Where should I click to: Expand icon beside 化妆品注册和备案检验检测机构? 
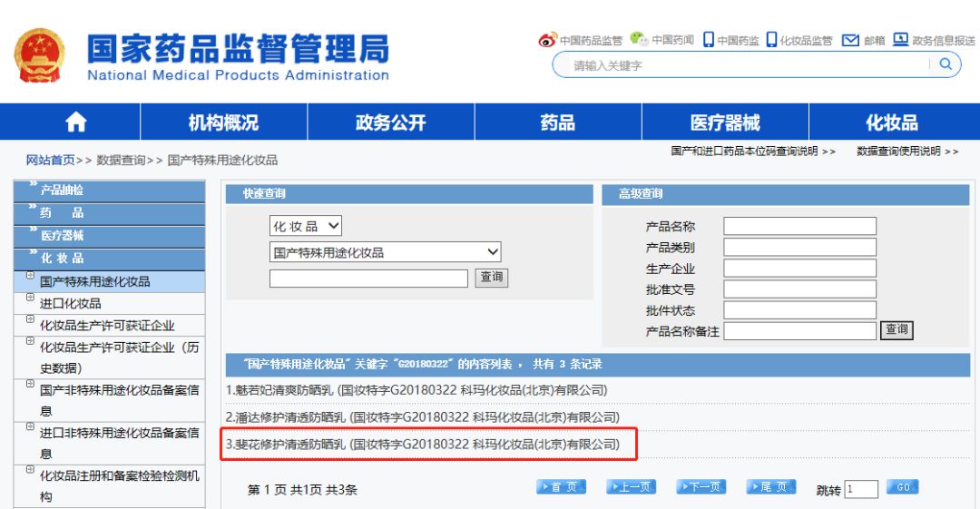tap(30, 470)
